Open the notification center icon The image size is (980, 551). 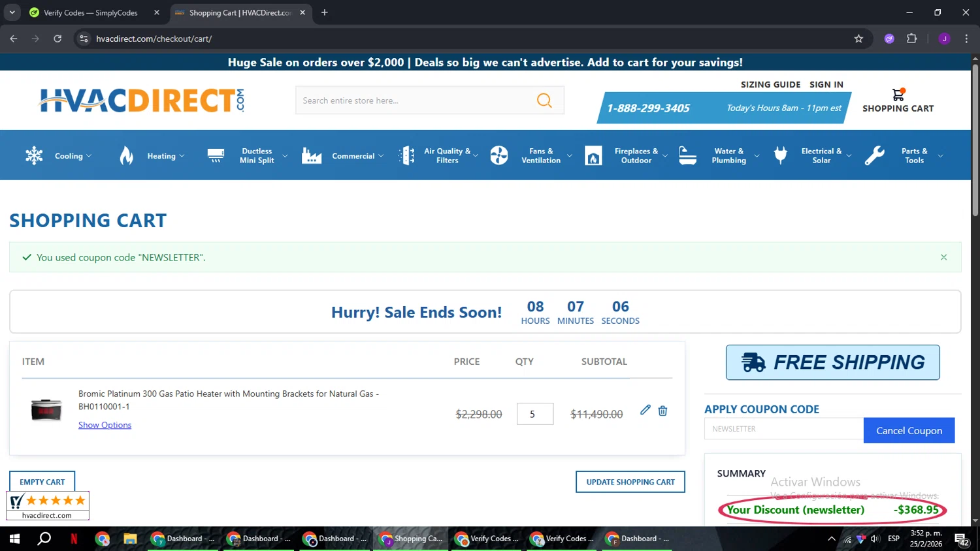click(962, 539)
